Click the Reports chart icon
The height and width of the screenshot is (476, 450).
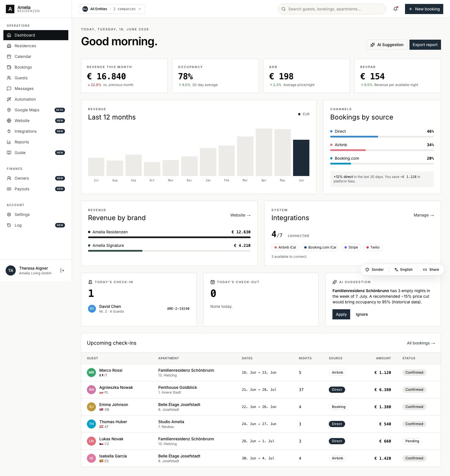pyautogui.click(x=9, y=142)
